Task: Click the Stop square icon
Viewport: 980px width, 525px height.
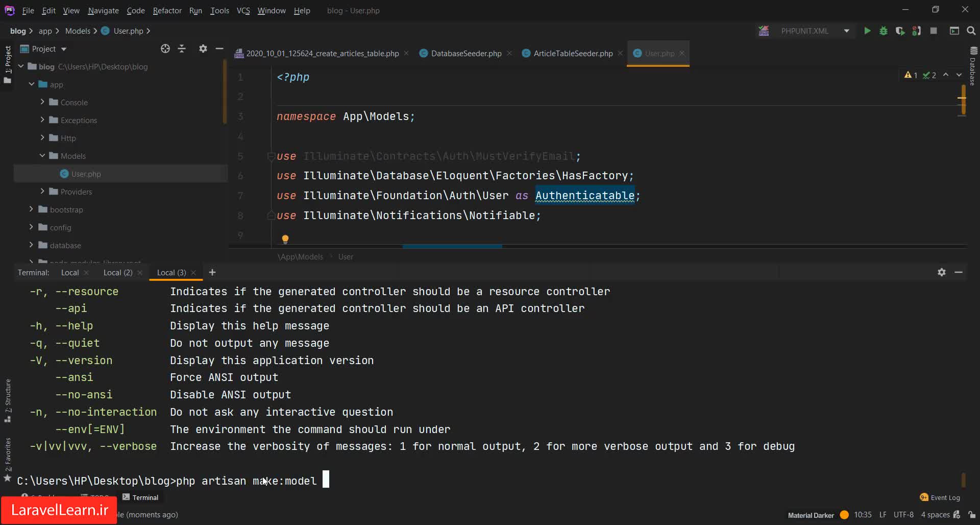Action: [933, 31]
